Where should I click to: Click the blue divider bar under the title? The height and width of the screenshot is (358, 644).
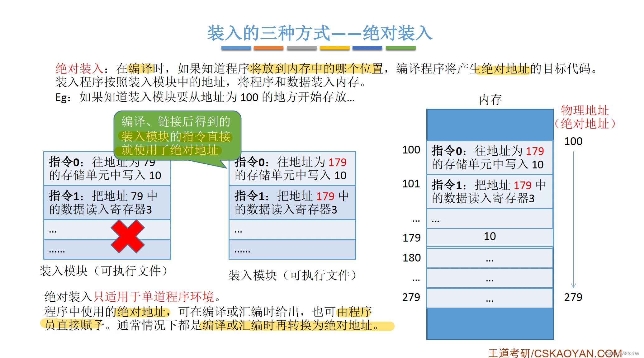click(x=237, y=48)
